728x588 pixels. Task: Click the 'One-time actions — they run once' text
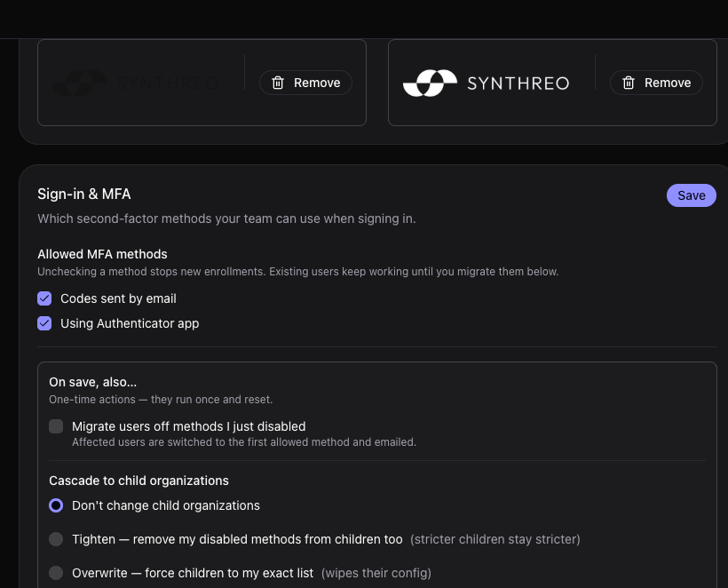pyautogui.click(x=161, y=400)
